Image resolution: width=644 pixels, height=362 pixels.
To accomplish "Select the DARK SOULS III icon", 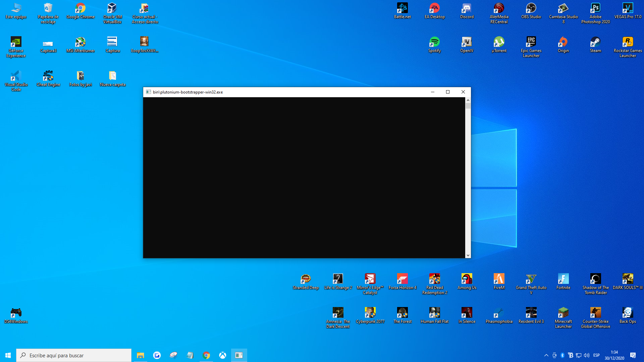I will click(x=628, y=282).
